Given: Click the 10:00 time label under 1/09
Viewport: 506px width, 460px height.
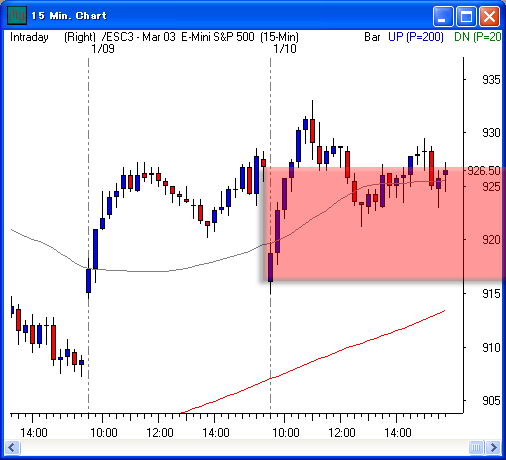Looking at the screenshot, I should tap(104, 433).
